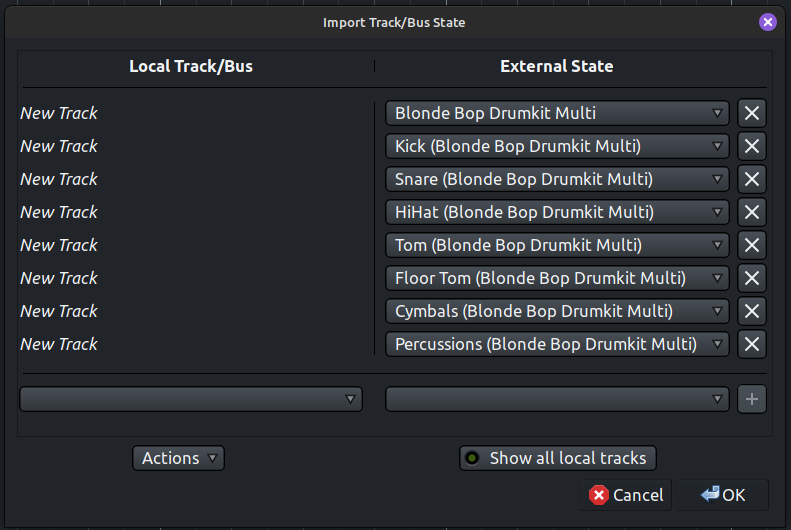Remove the Snare external state row
The image size is (791, 530).
752,179
